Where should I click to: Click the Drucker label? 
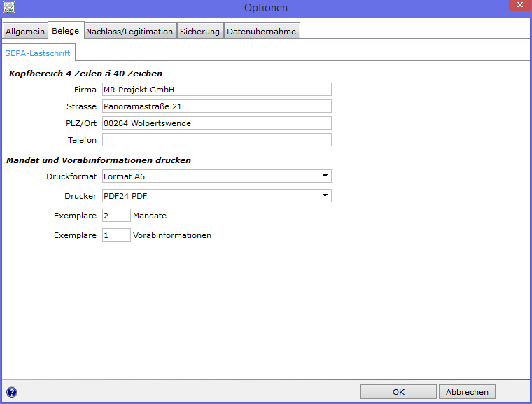coord(80,196)
